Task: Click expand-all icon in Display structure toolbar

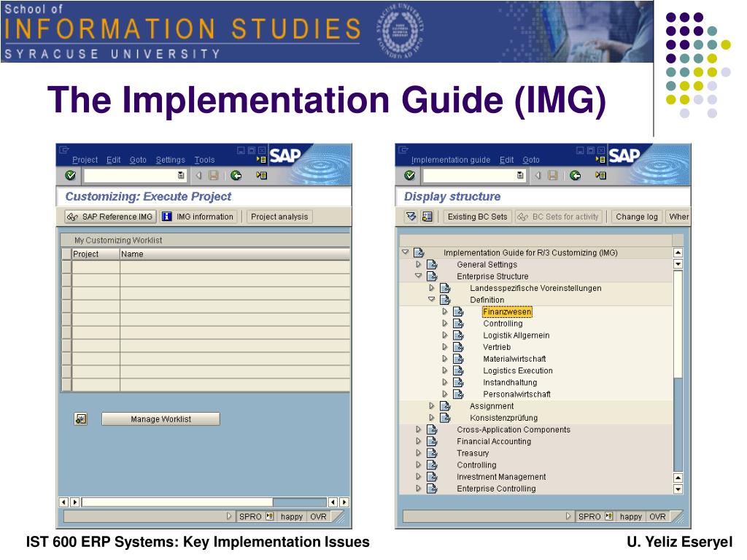Action: 411,217
